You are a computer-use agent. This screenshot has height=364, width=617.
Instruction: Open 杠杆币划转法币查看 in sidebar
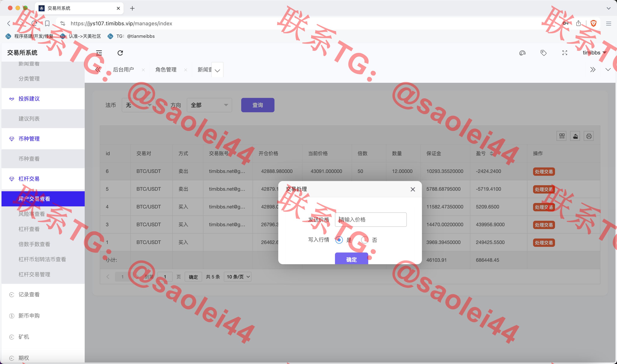click(43, 259)
